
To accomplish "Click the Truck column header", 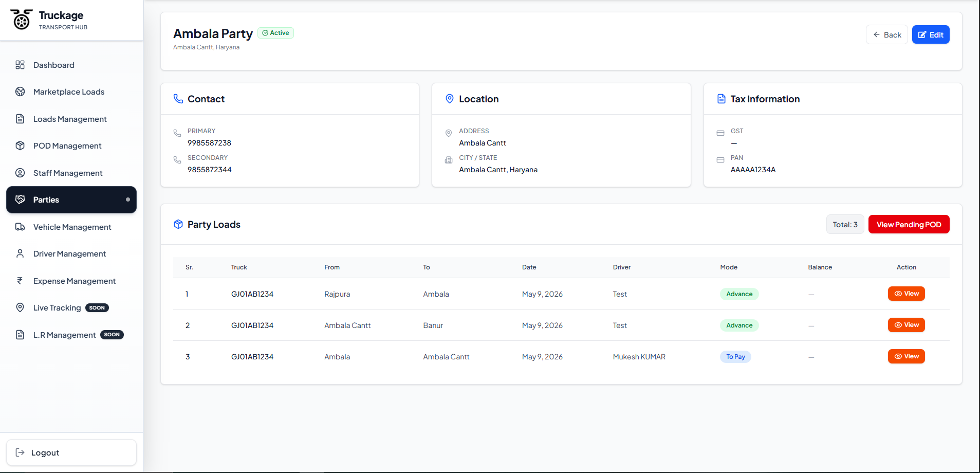I will 239,267.
